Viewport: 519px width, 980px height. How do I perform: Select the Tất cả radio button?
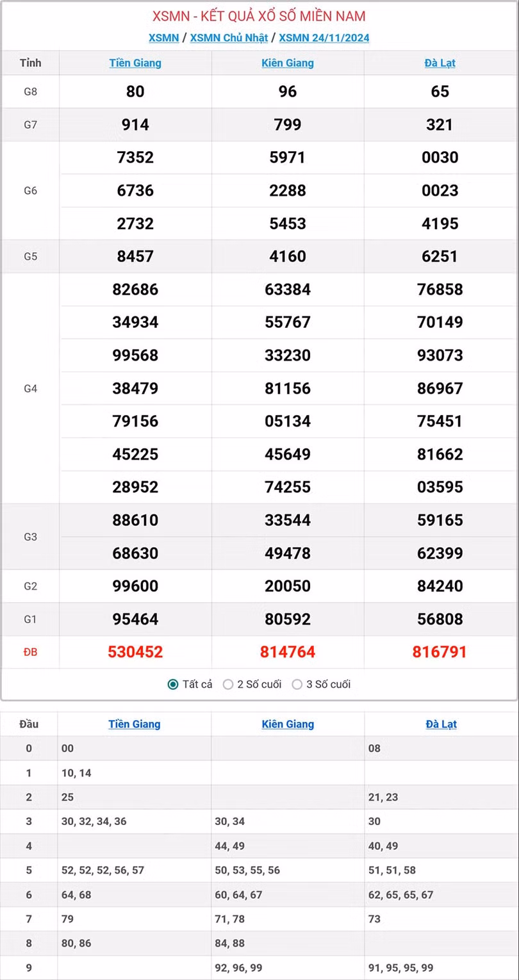tap(173, 684)
